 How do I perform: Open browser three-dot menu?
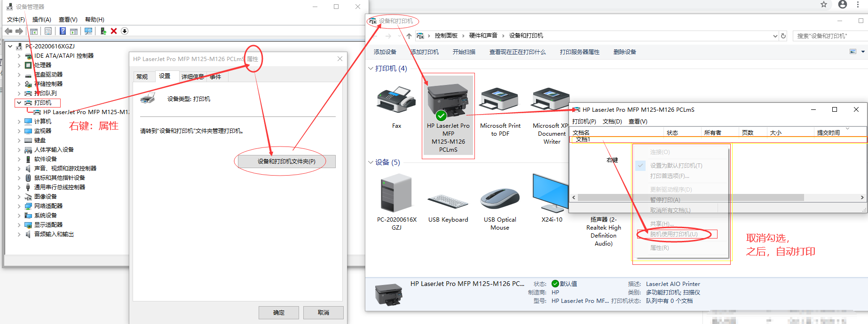pyautogui.click(x=859, y=5)
